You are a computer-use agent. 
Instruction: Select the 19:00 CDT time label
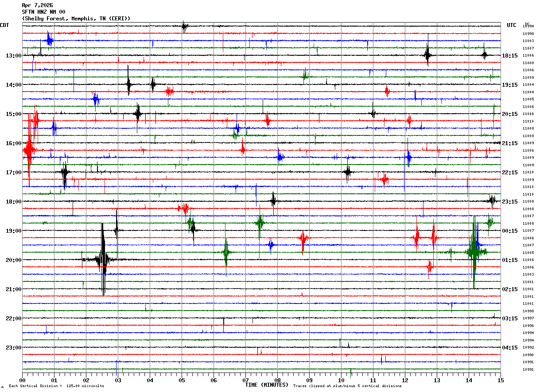[13, 231]
